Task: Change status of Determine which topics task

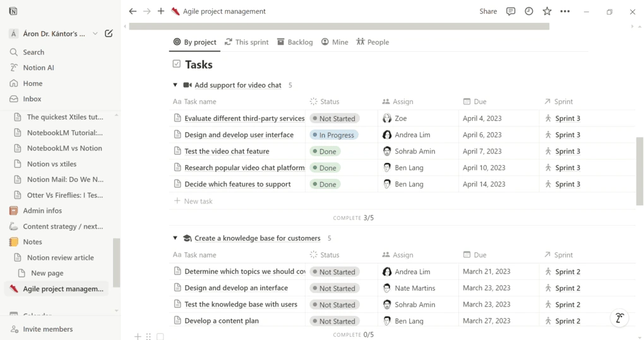Action: point(335,272)
